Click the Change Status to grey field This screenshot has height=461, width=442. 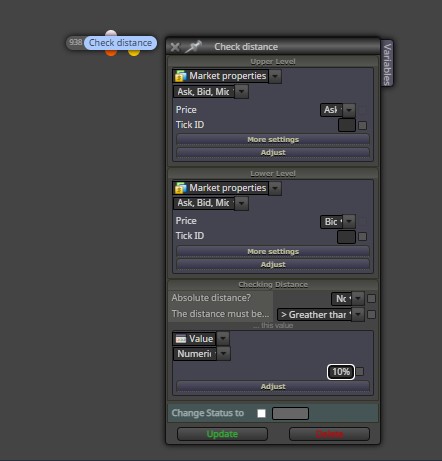(290, 413)
